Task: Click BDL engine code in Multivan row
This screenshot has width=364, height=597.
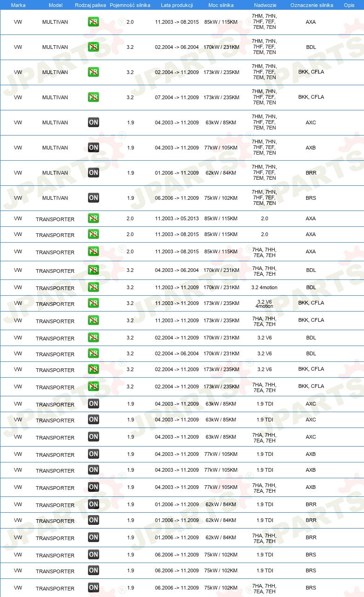Action: pos(311,47)
